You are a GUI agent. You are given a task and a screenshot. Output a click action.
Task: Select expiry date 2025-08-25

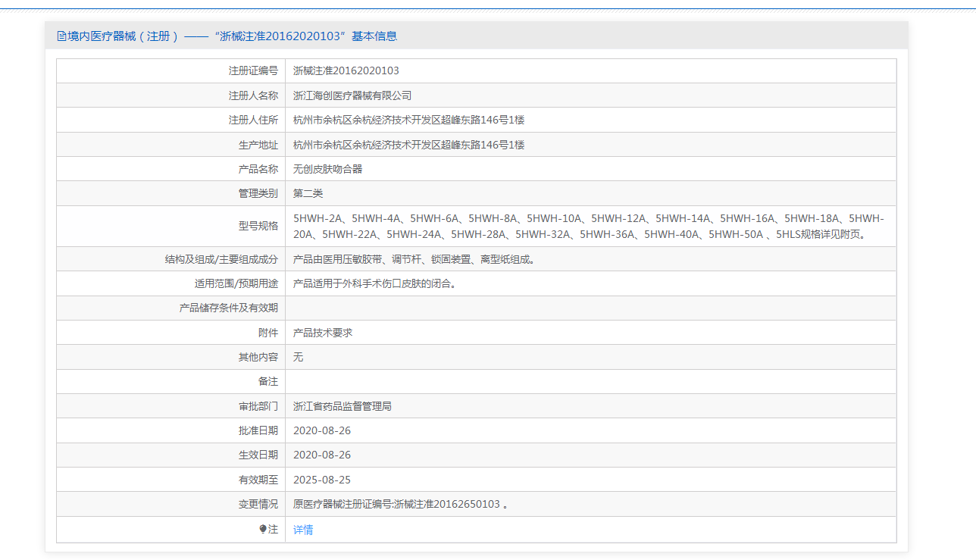(322, 480)
